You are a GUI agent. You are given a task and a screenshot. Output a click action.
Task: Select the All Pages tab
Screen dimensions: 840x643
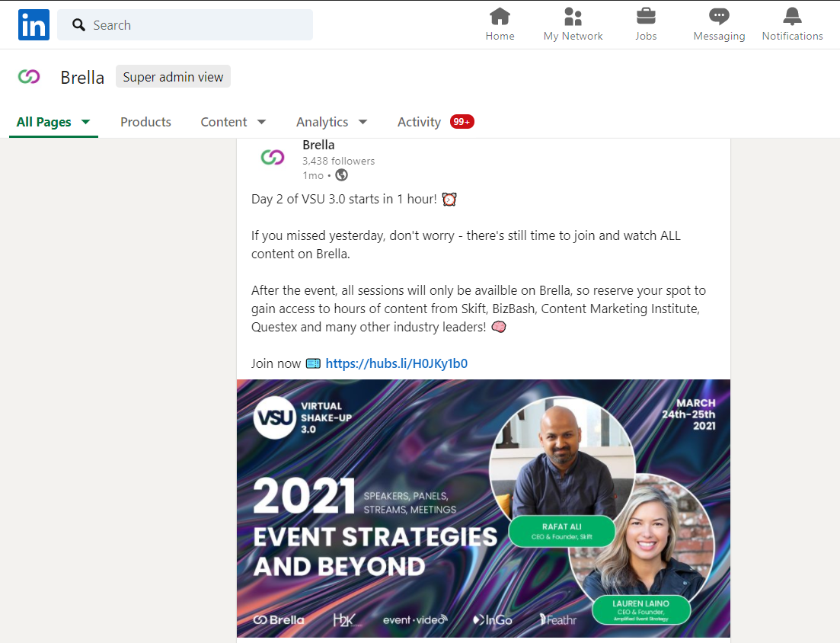point(44,122)
